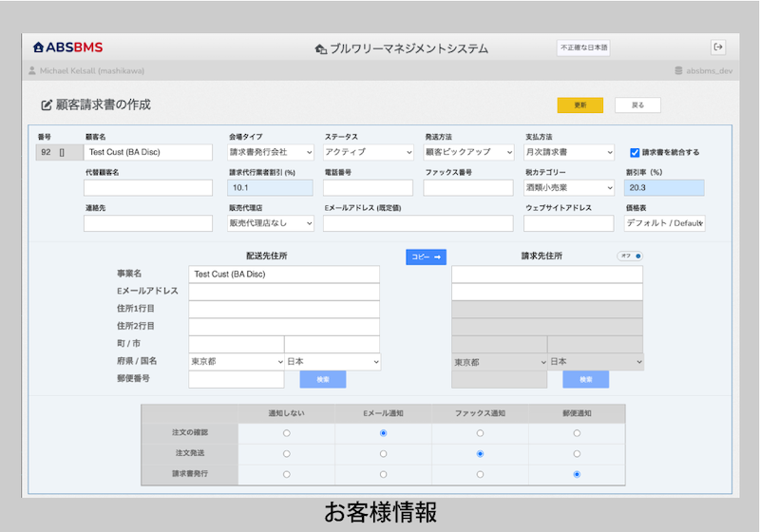The width and height of the screenshot is (760, 532).
Task: Click the 不正確な日本語 language button
Action: coord(583,47)
